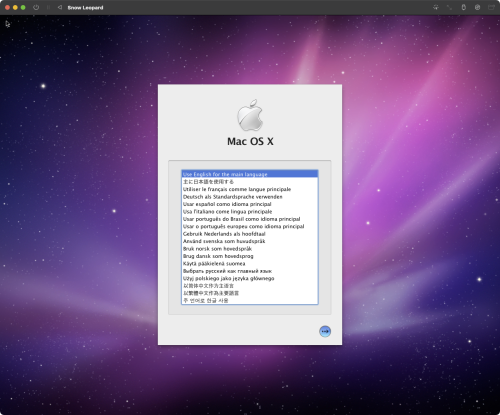The width and height of the screenshot is (500, 415).
Task: Open the USB devices icon in toolbar
Action: pyautogui.click(x=464, y=7)
